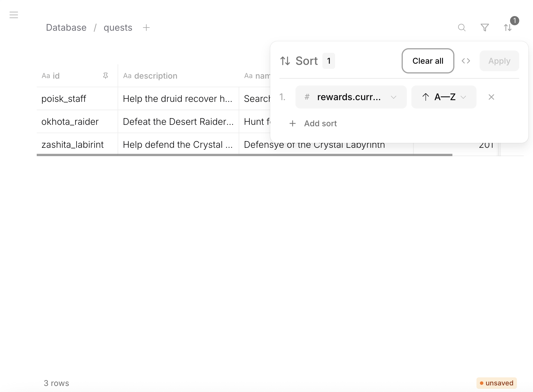Click the plus icon next to quests
Image resolution: width=533 pixels, height=392 pixels.
pyautogui.click(x=146, y=28)
